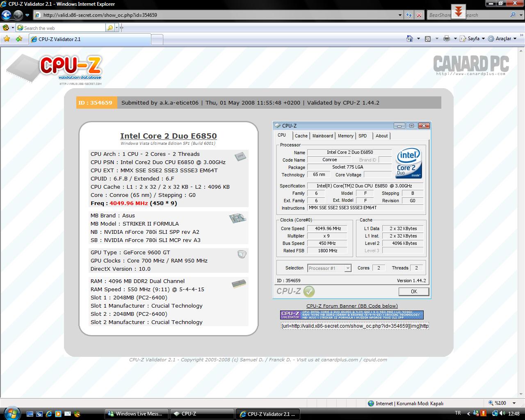
Task: Open the Sayfa (Page) menu
Action: pyautogui.click(x=472, y=39)
